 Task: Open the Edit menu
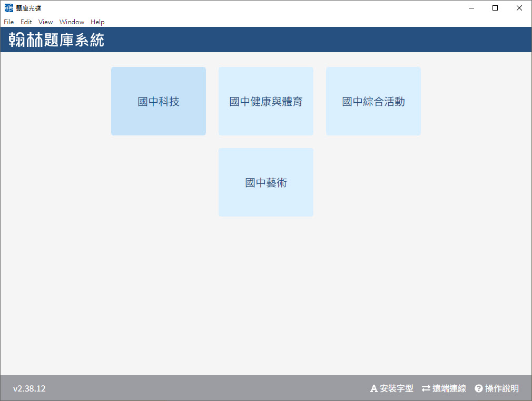26,22
